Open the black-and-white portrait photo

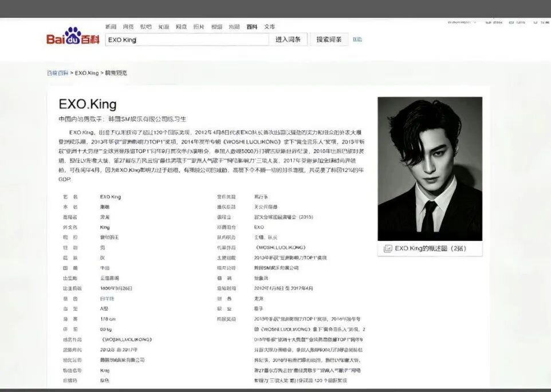[x=430, y=169]
